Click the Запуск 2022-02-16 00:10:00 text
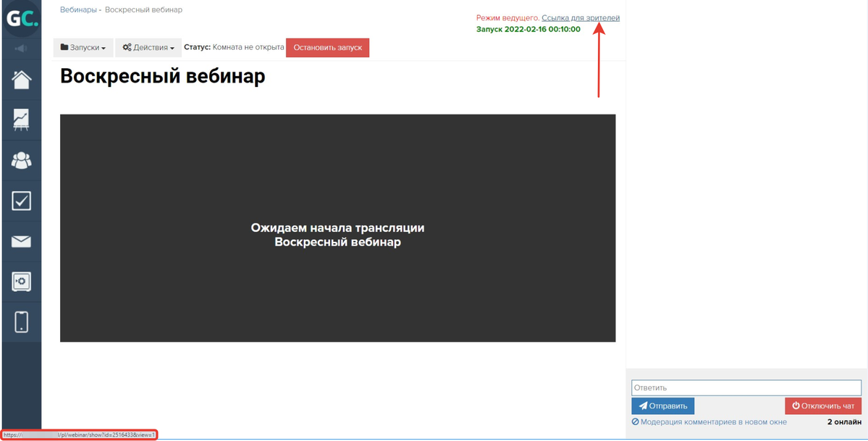Viewport: 868px width, 441px height. (528, 30)
